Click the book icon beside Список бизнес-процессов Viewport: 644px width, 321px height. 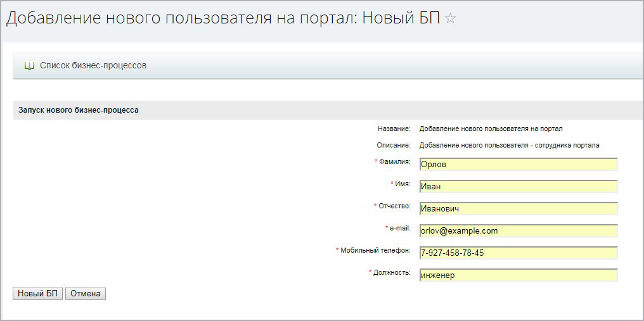coord(29,65)
